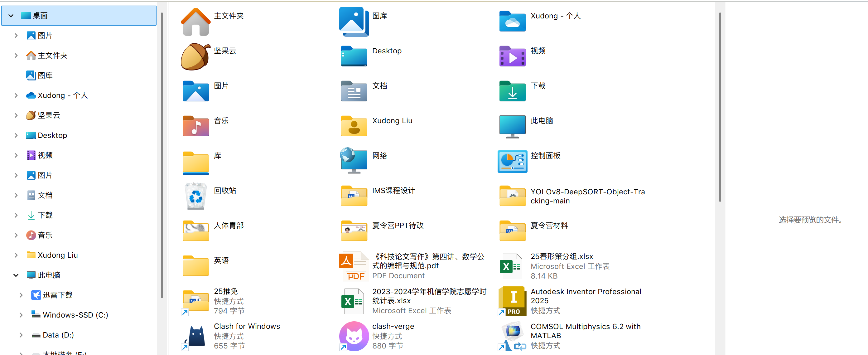This screenshot has width=868, height=355.
Task: Select the 2023-2024学年机信学院志愿学时统计表.xlsx icon
Action: (352, 301)
